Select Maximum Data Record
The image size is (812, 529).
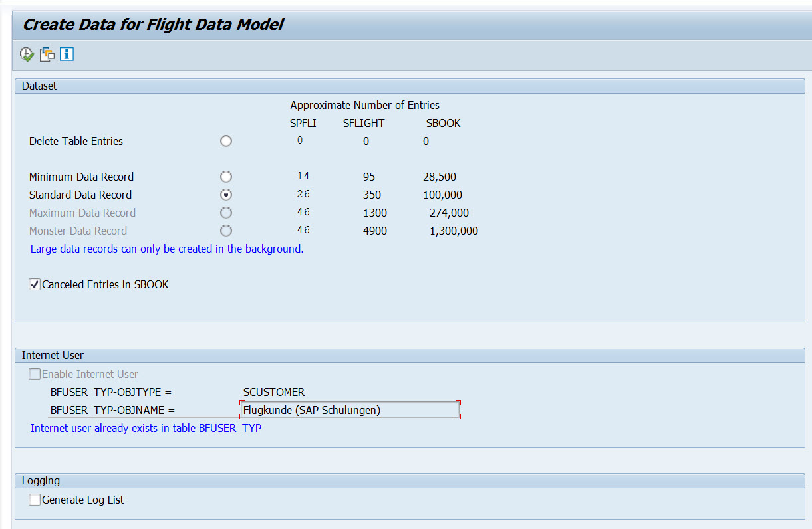pyautogui.click(x=226, y=212)
